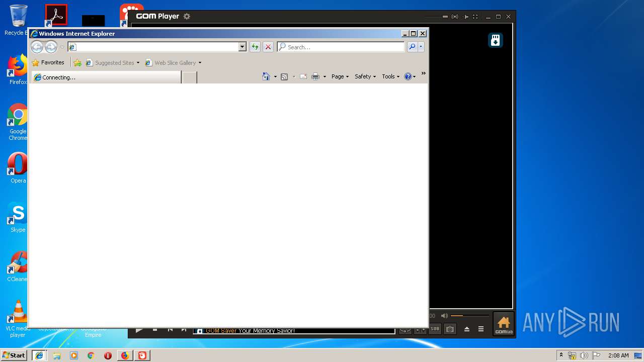Pin GOM Player always on top
Image resolution: width=644 pixels, height=362 pixels.
(x=466, y=17)
